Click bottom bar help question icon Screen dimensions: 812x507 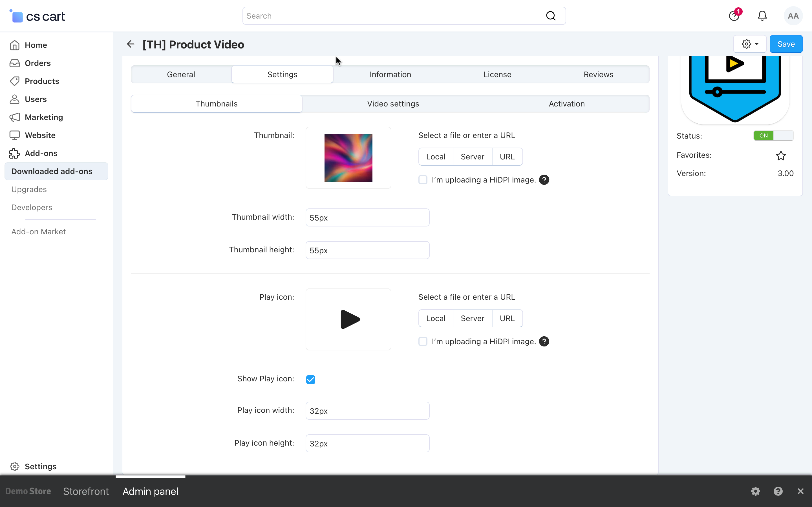[x=778, y=491]
